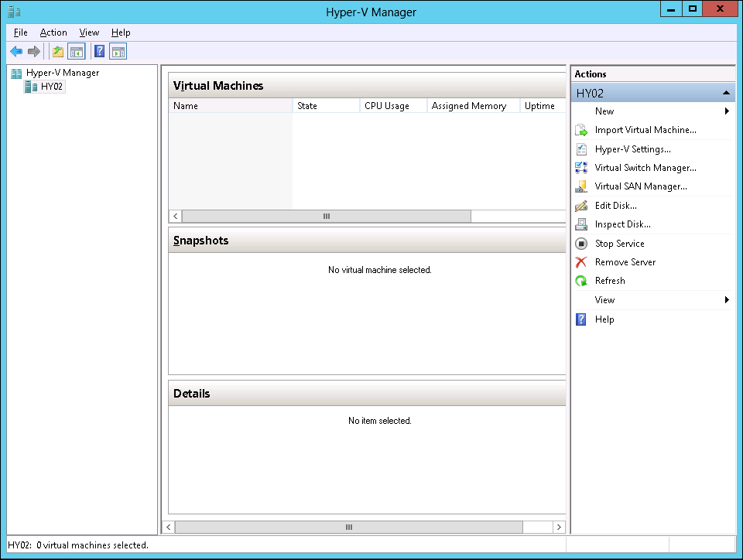Toggle the Show/Hide Console Tree icon
This screenshot has width=743, height=560.
[x=77, y=51]
